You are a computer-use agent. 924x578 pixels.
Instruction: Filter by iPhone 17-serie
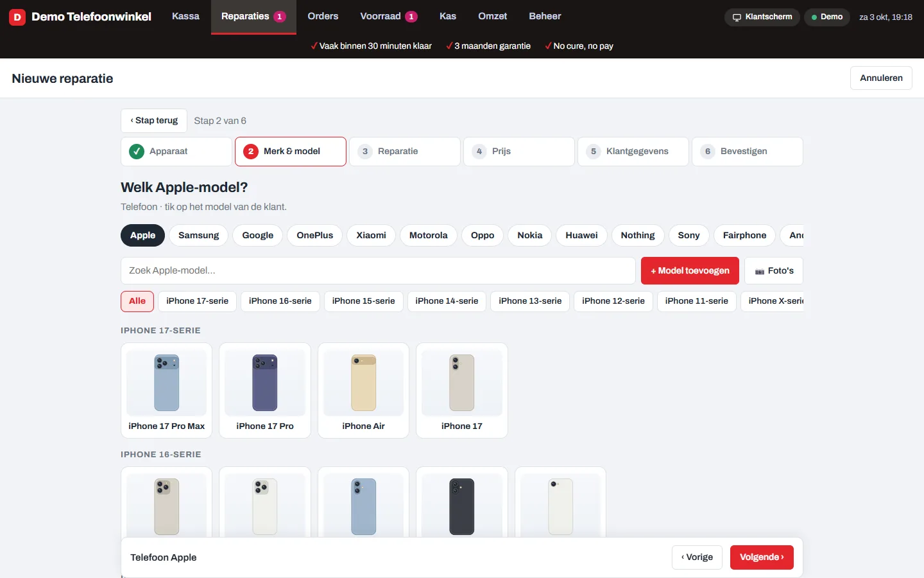[x=198, y=301]
